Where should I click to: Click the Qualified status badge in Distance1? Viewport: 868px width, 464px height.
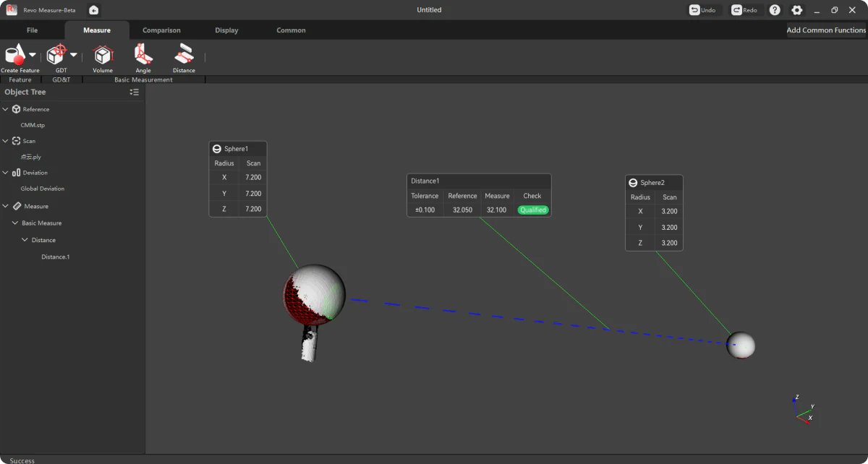[532, 210]
